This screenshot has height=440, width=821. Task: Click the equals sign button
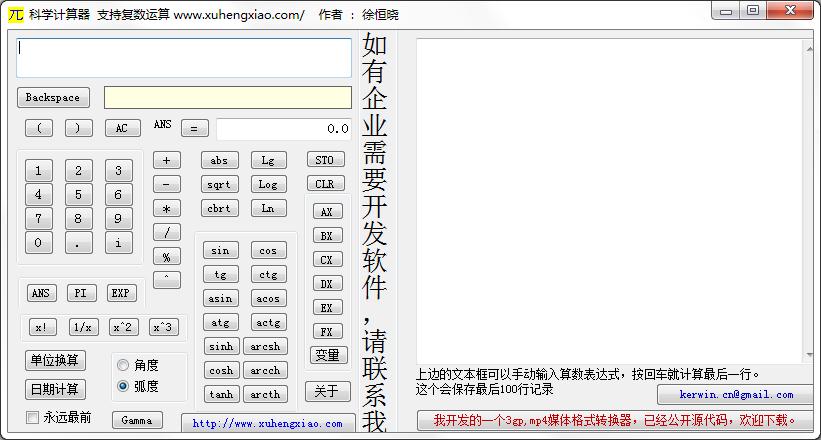tap(195, 128)
